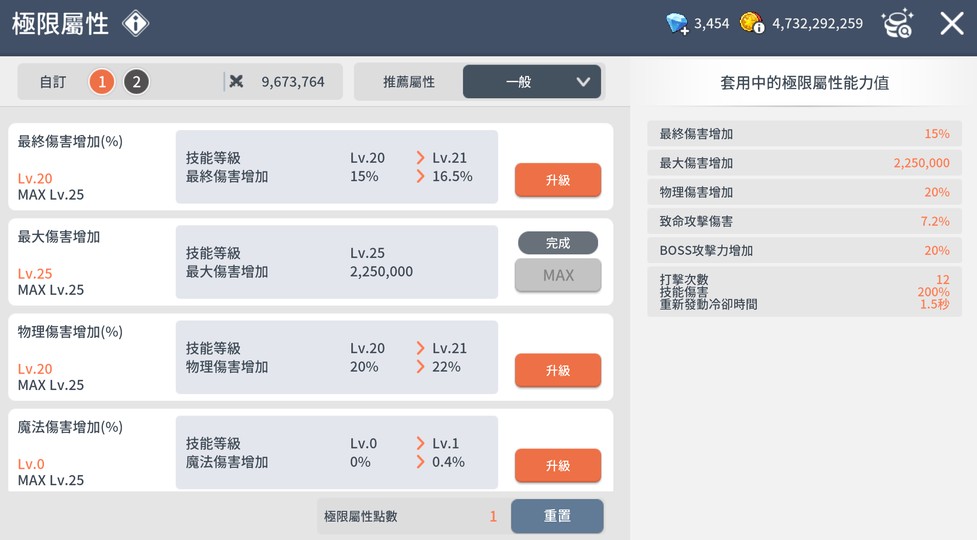Click the disabled MAX button for 最大傷害增加
The image size is (977, 540).
point(558,275)
